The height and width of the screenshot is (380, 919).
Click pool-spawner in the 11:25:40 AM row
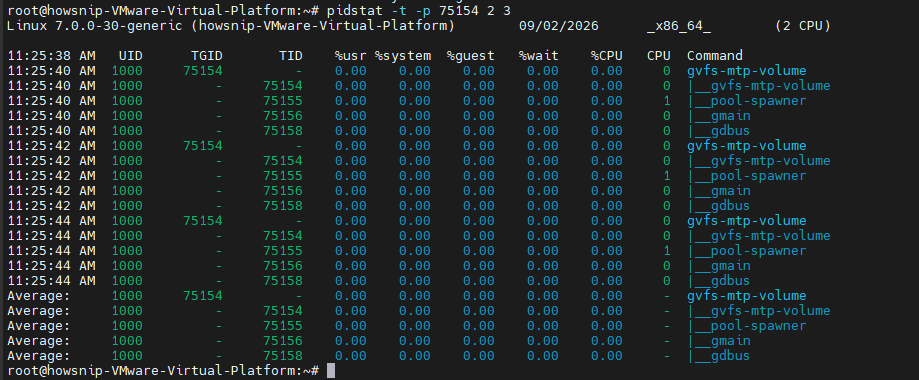(758, 101)
